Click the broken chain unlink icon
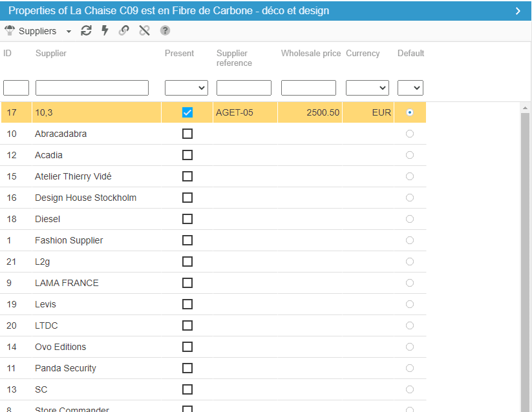 coord(144,31)
